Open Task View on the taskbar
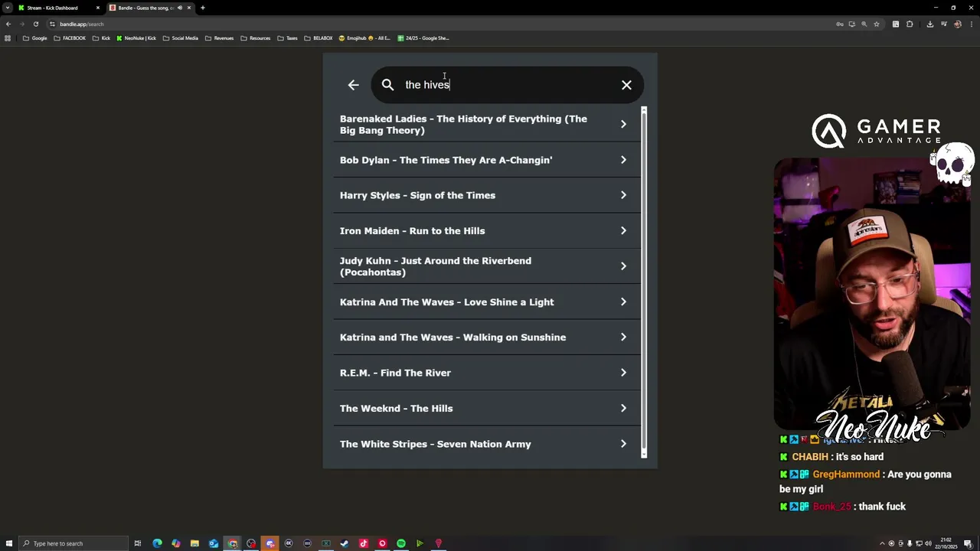 (138, 543)
